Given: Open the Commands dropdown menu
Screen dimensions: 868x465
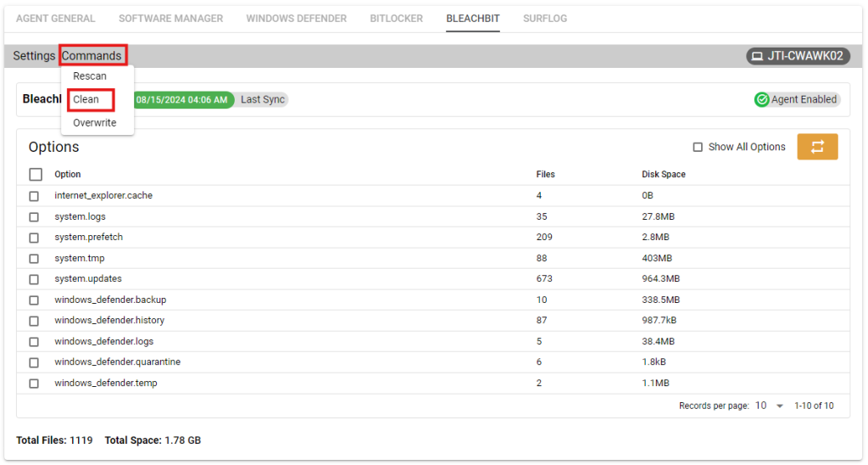Looking at the screenshot, I should [x=92, y=56].
